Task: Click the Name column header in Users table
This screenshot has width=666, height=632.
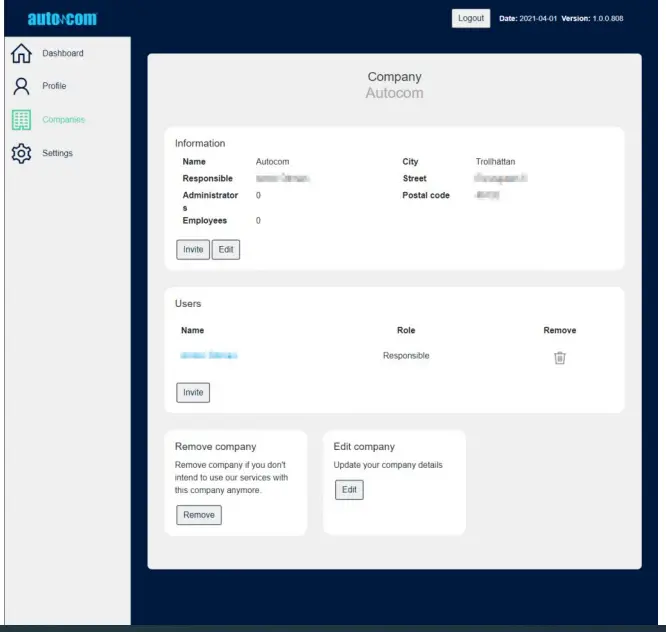Action: coord(192,330)
